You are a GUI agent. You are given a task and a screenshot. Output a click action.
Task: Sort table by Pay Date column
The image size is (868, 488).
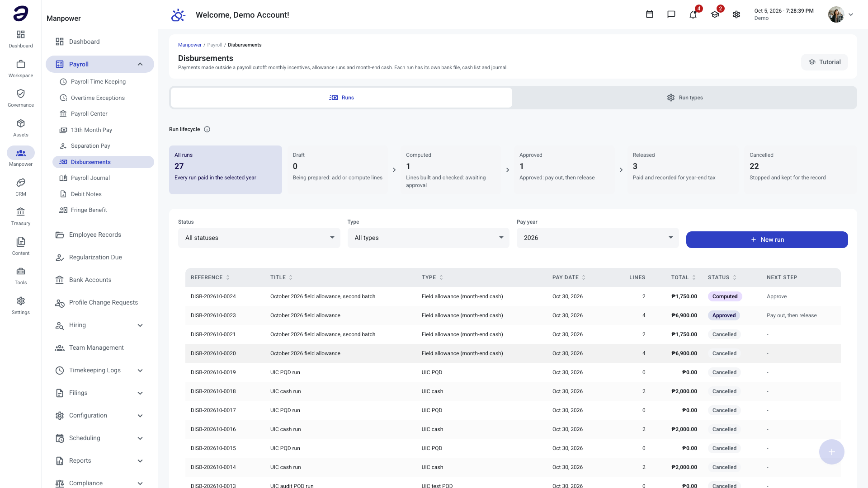pos(569,277)
